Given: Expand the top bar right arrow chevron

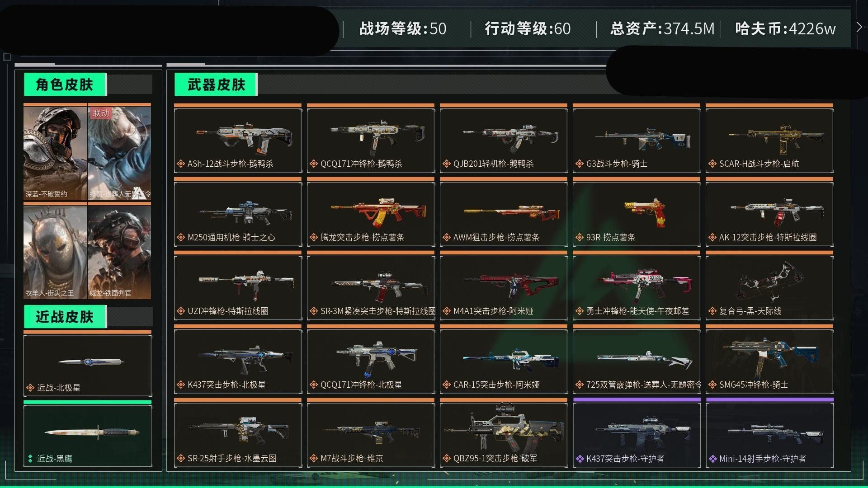Looking at the screenshot, I should (x=859, y=27).
